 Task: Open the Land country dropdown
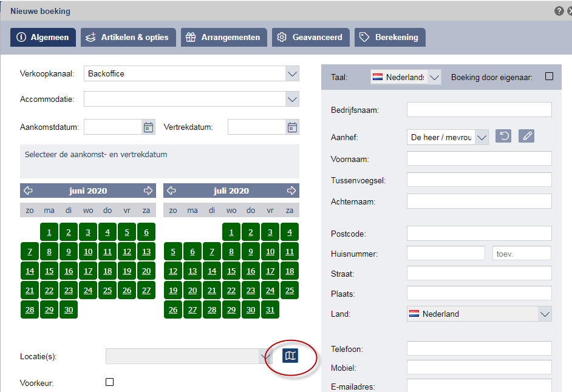(545, 314)
